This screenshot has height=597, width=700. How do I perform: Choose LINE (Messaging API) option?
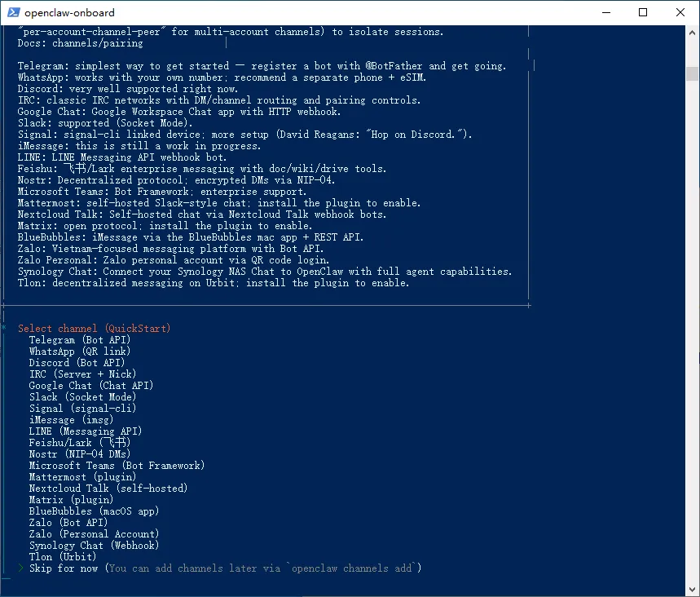point(86,431)
